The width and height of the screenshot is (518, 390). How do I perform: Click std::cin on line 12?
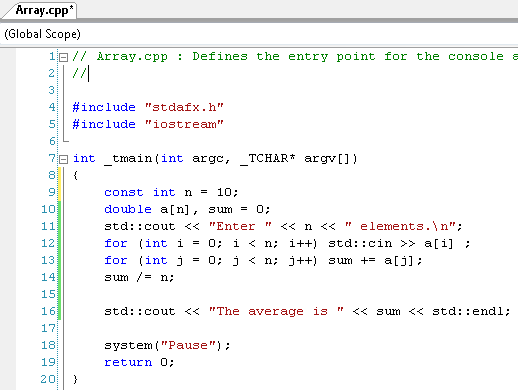pos(360,243)
